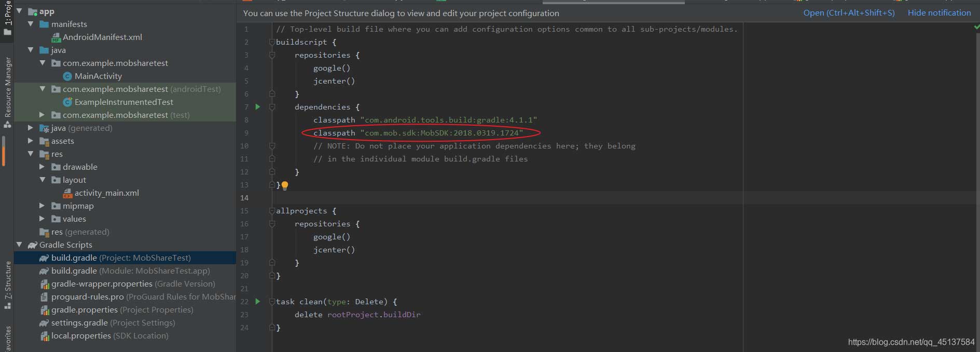Open the Favorites side tab
980x352 pixels.
7,339
